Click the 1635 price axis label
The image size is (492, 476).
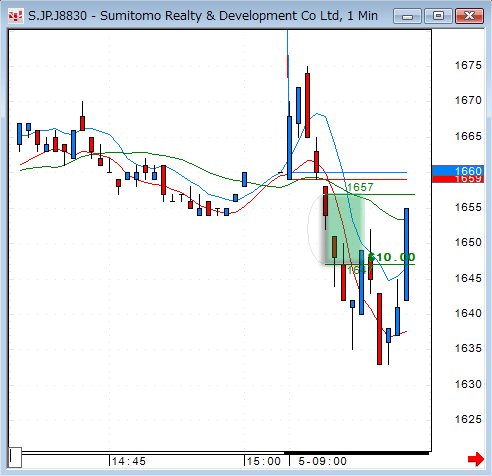[468, 348]
